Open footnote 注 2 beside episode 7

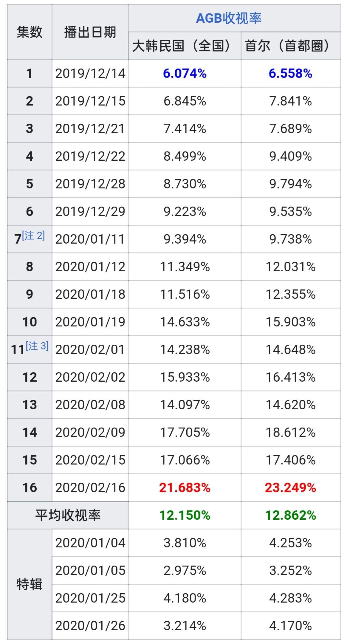tap(33, 236)
